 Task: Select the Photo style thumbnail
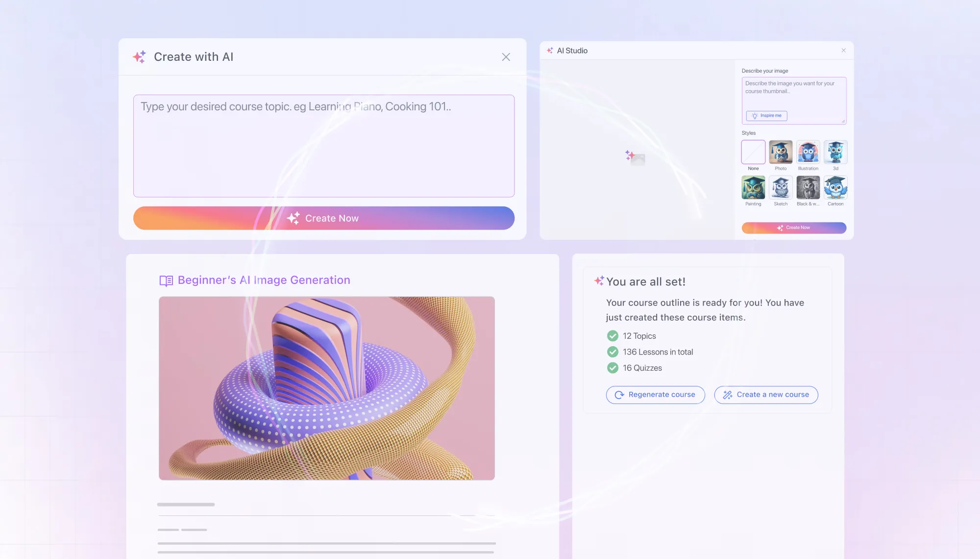[x=781, y=152]
